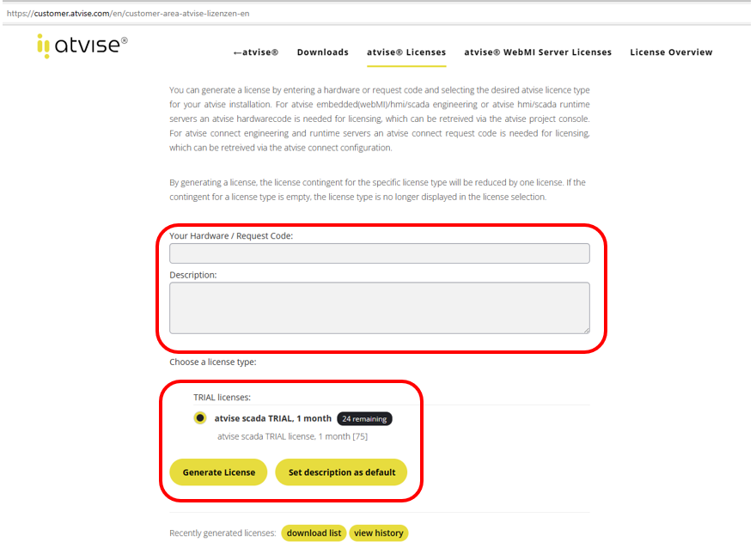The width and height of the screenshot is (756, 554).
Task: Click the 'TRIAL licenses:' heading
Action: (x=222, y=398)
